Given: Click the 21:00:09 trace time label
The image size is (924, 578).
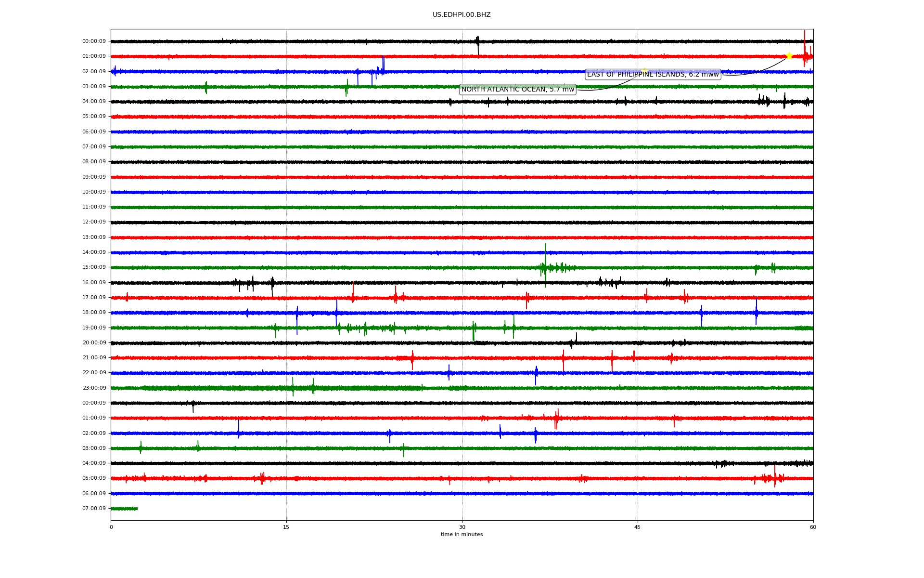Looking at the screenshot, I should (x=94, y=357).
